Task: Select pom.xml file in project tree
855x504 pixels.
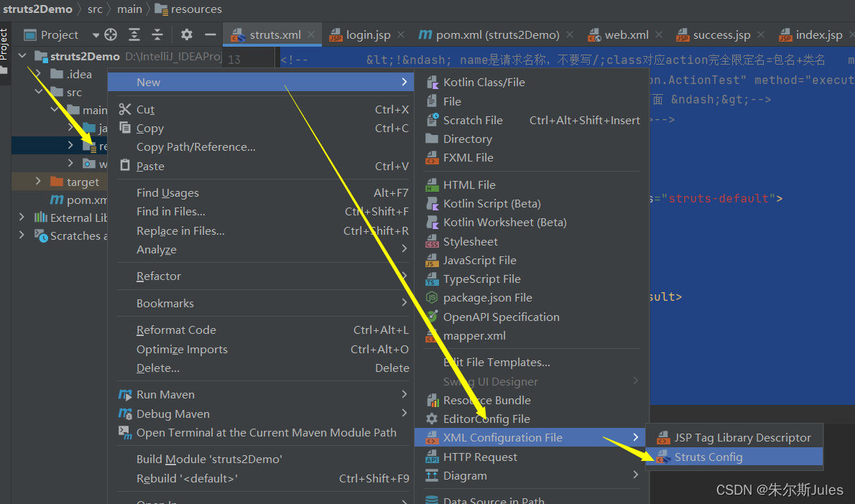Action: (79, 200)
